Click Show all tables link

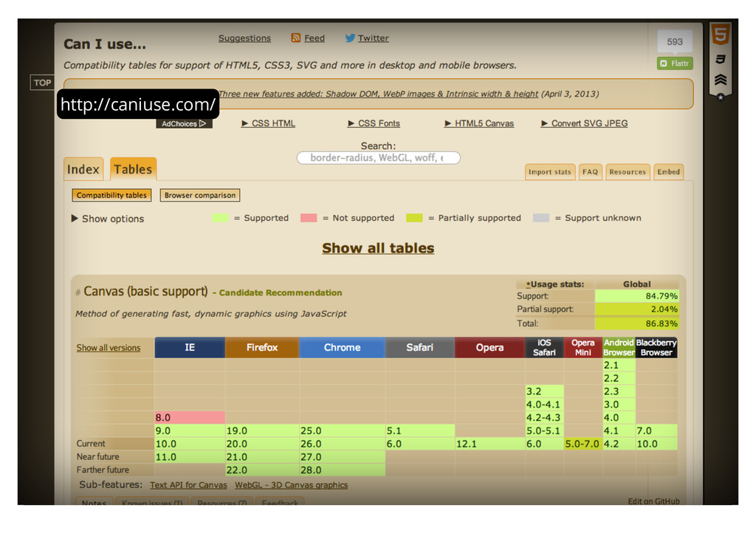[x=379, y=248]
